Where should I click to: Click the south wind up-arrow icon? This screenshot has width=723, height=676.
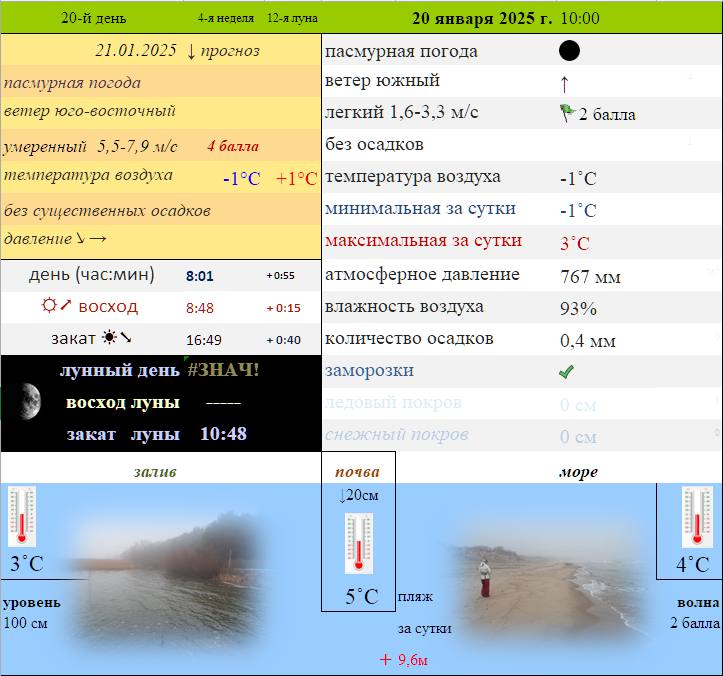[564, 84]
